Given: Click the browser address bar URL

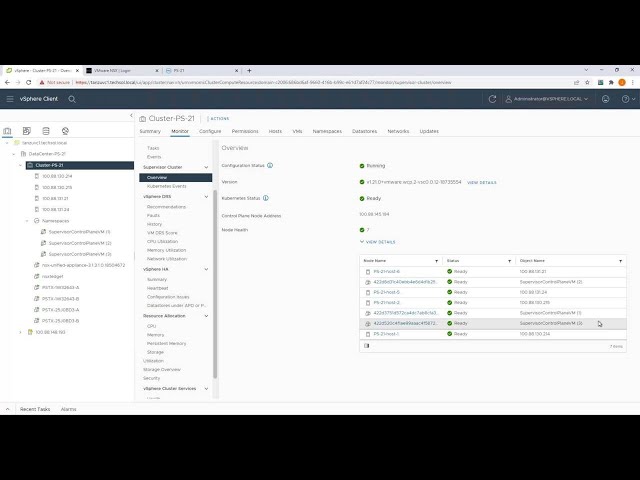Looking at the screenshot, I should (263, 82).
